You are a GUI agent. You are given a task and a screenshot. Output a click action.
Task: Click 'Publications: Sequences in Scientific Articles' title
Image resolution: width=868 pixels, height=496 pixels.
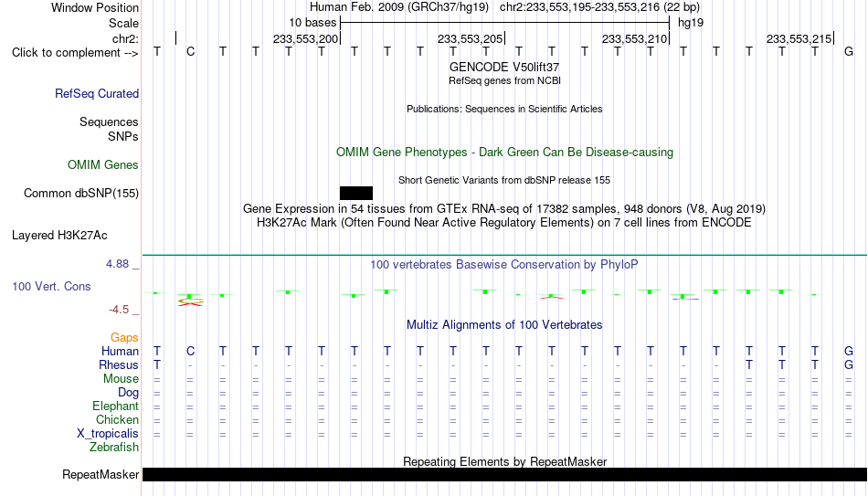[504, 109]
